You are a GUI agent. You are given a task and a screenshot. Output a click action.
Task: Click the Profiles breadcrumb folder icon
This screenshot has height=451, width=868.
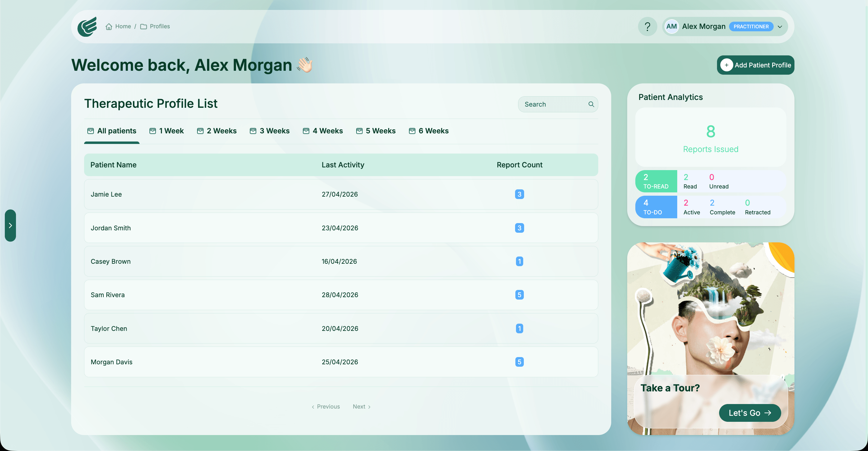tap(143, 26)
